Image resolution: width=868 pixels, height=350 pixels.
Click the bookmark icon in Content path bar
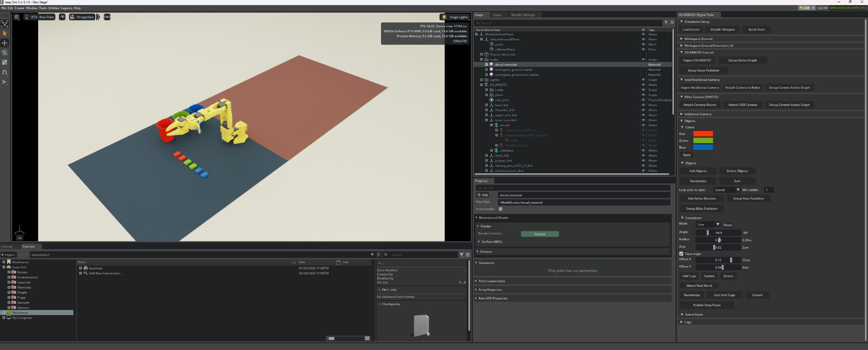[x=378, y=255]
